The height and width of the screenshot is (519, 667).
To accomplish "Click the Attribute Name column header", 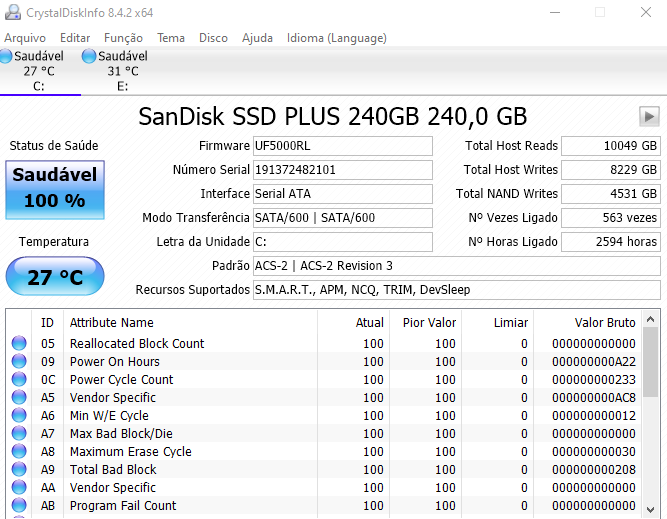I will click(x=190, y=322).
